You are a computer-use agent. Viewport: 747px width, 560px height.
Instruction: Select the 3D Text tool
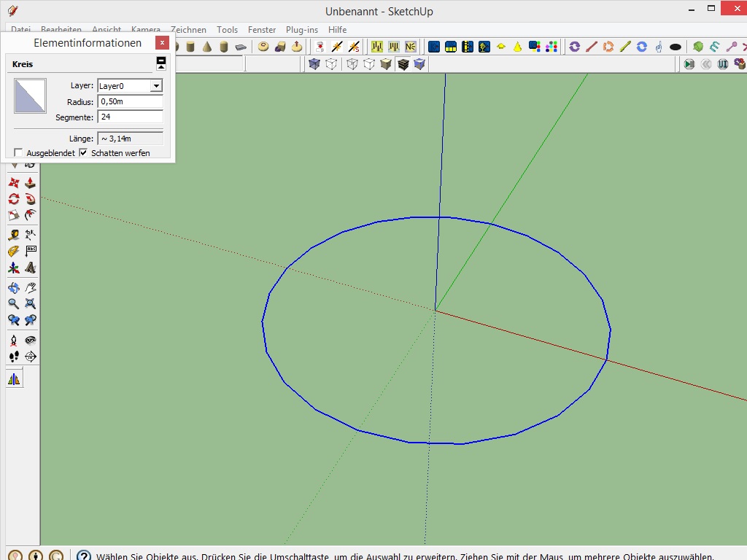coord(30,268)
